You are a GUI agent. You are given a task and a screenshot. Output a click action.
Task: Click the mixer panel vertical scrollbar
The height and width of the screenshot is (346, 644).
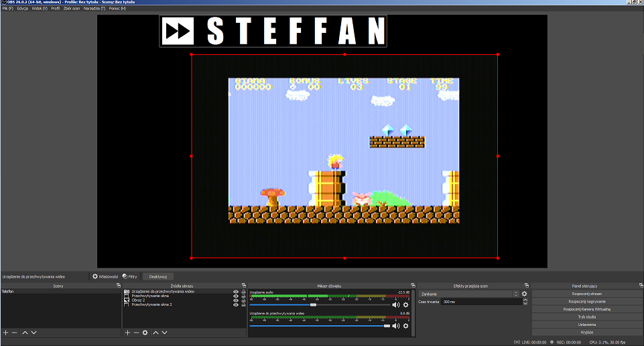coord(413,312)
